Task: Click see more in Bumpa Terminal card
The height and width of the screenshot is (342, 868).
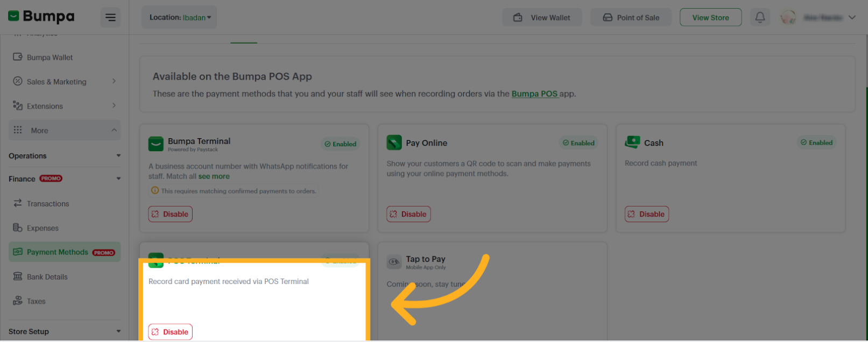Action: pyautogui.click(x=214, y=176)
